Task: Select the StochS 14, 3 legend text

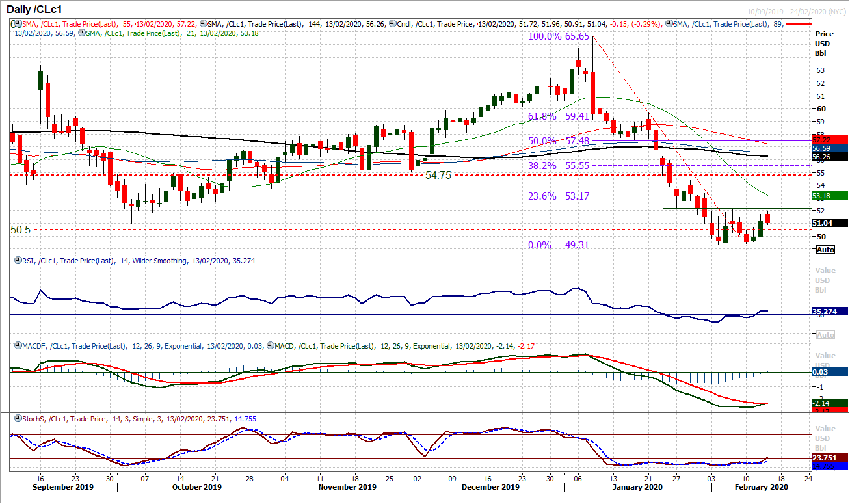Action: tap(138, 418)
